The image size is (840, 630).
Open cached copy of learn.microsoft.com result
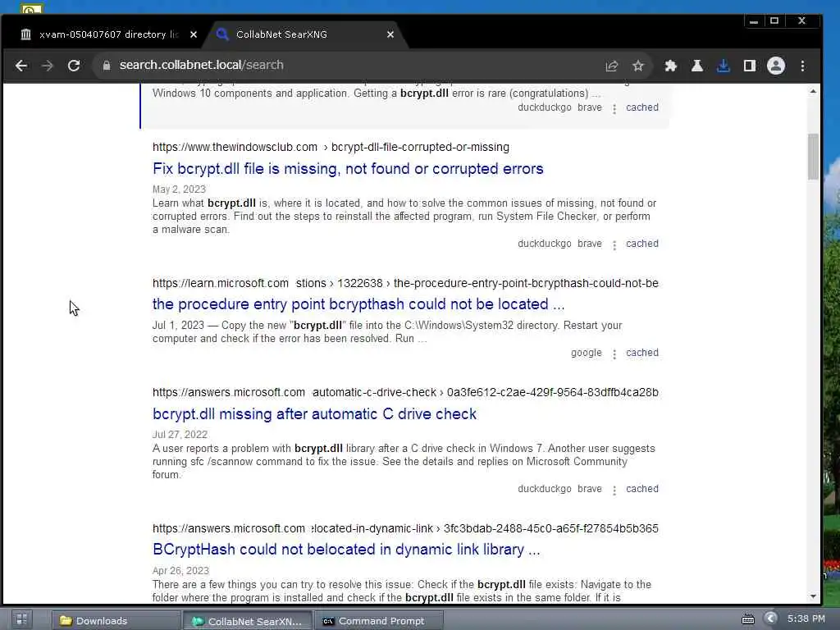tap(641, 353)
